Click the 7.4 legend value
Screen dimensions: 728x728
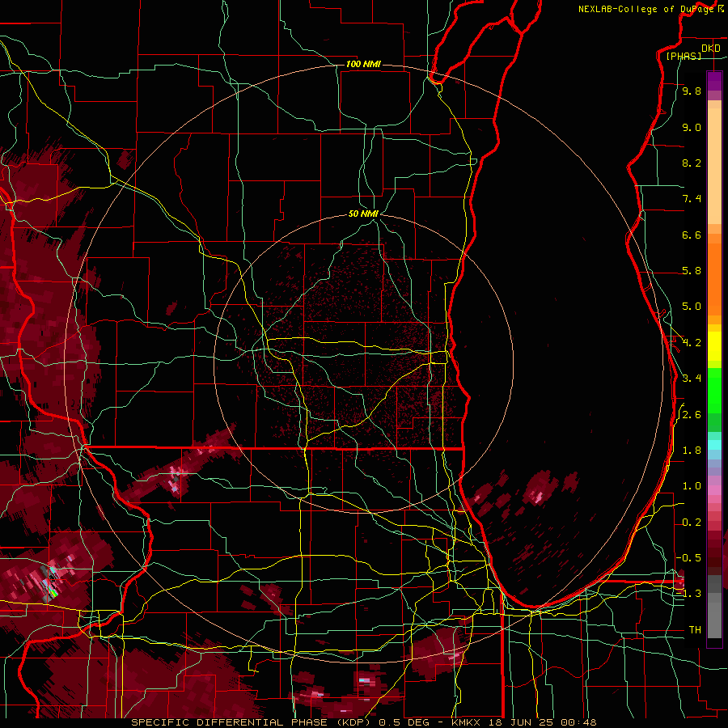point(692,199)
